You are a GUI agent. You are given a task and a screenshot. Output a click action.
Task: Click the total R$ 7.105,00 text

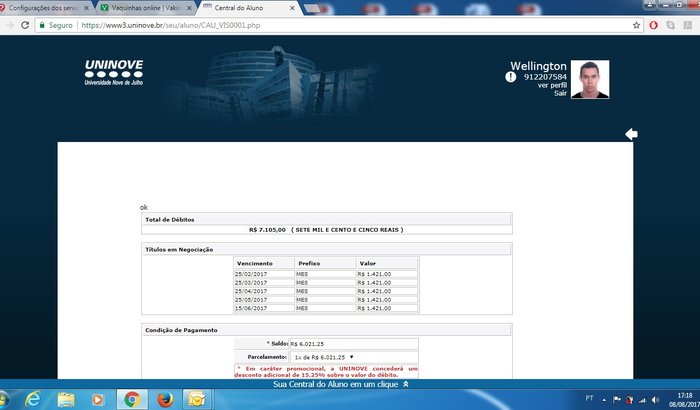[267, 230]
